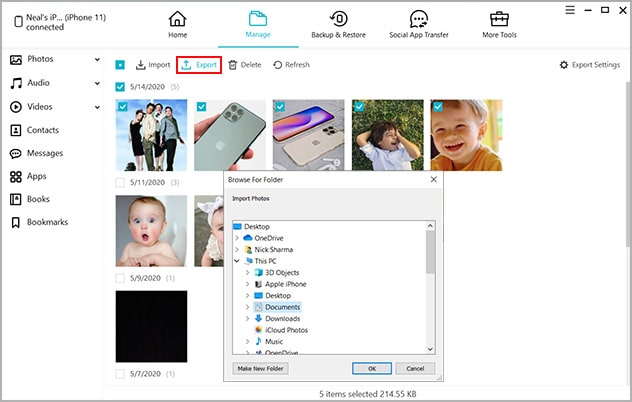Uncheck the group-of-people photo checkbox

pos(123,106)
